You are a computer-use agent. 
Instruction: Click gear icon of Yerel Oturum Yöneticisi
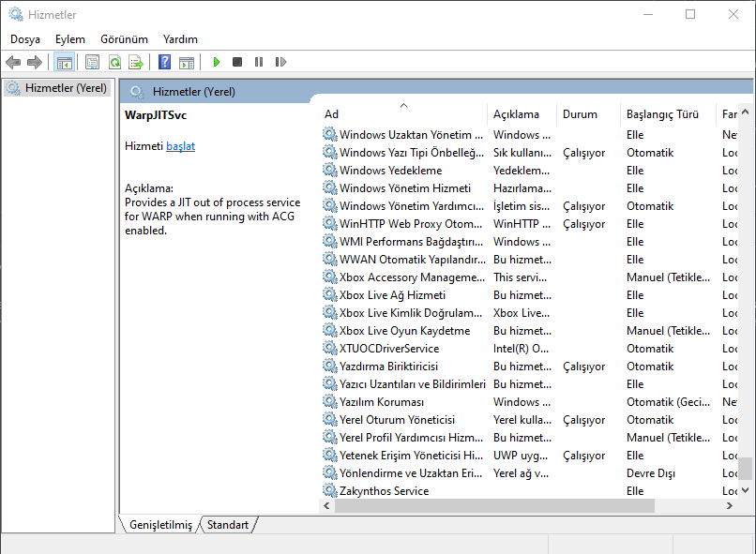point(330,419)
